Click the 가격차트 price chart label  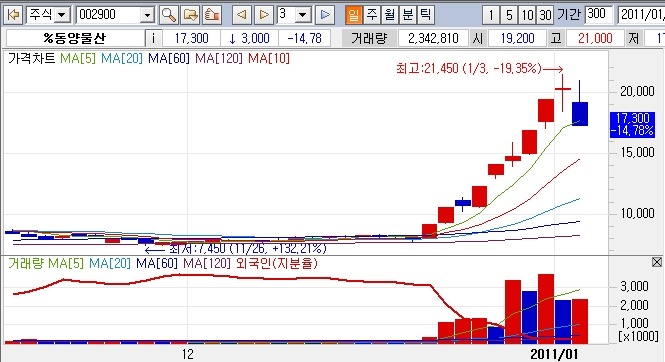(x=32, y=58)
